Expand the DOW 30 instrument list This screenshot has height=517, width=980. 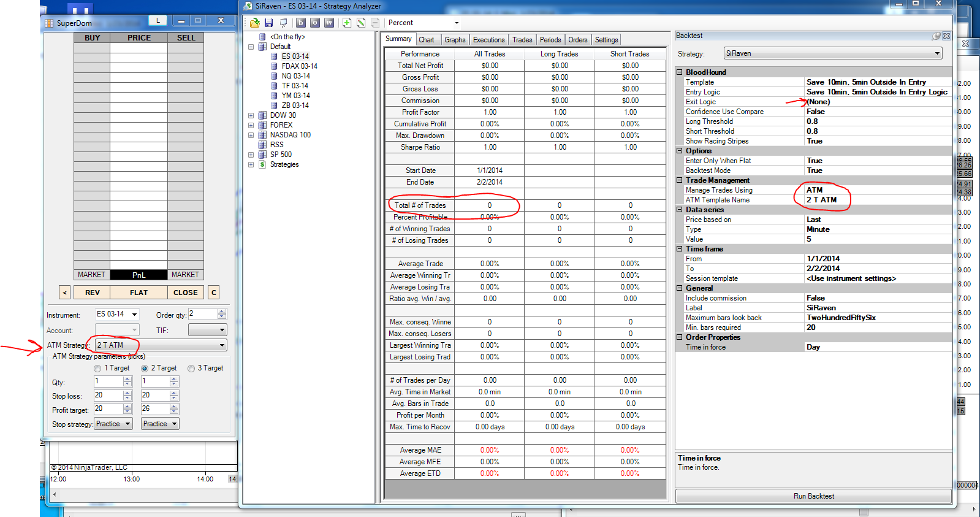click(251, 115)
